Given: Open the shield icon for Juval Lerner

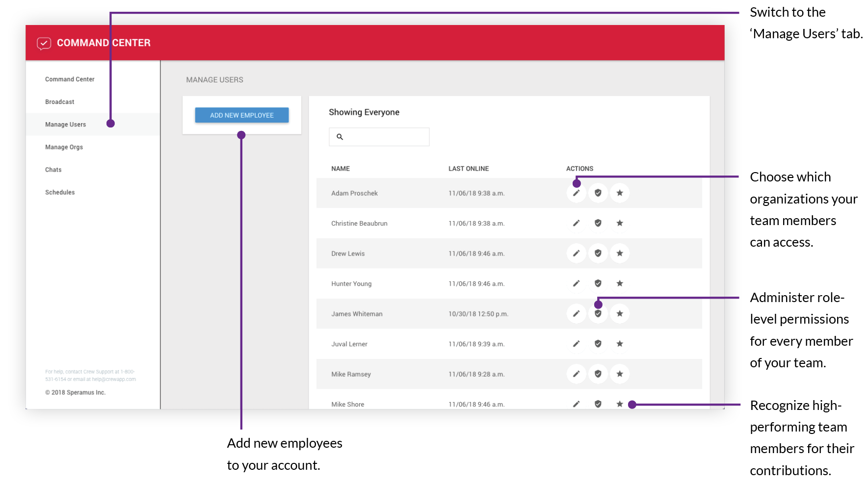Looking at the screenshot, I should tap(598, 344).
